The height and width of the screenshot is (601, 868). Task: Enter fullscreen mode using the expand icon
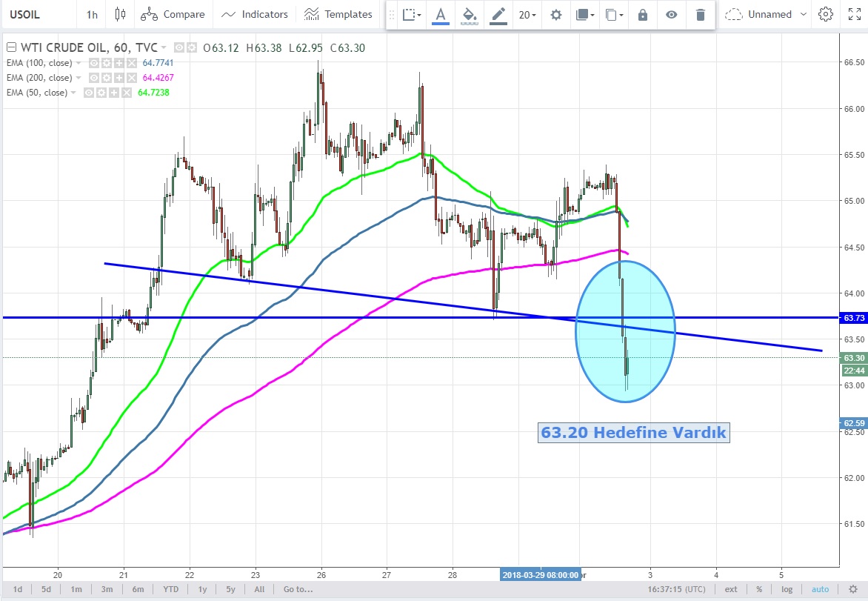click(853, 14)
